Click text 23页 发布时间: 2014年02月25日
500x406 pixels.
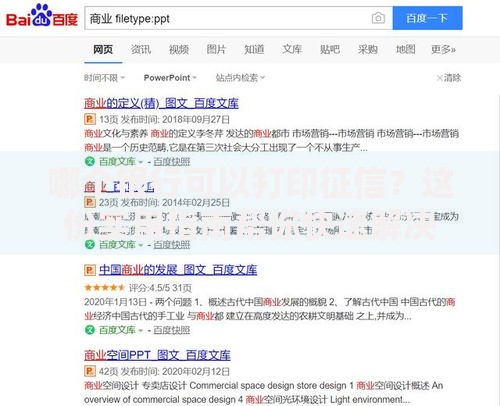(x=165, y=202)
